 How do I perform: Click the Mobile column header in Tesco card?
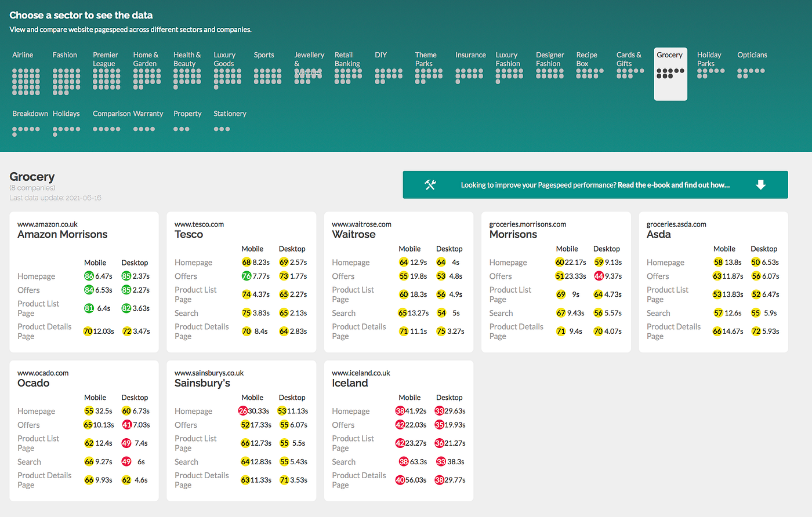pos(252,249)
